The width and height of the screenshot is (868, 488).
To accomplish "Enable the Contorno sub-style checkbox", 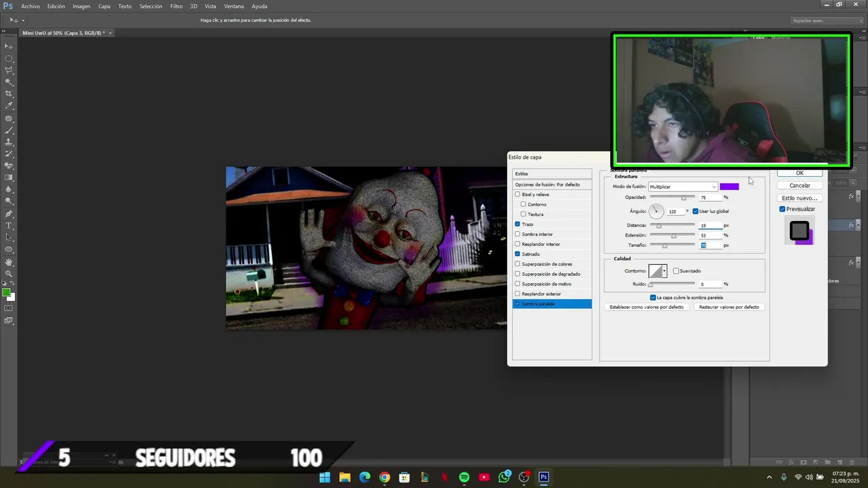I will pyautogui.click(x=524, y=204).
